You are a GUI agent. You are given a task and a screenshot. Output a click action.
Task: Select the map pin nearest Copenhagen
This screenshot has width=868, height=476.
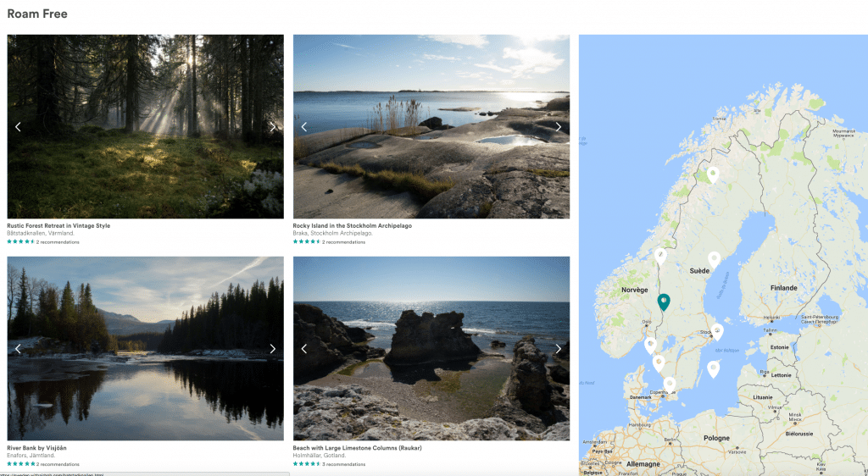[x=670, y=385]
